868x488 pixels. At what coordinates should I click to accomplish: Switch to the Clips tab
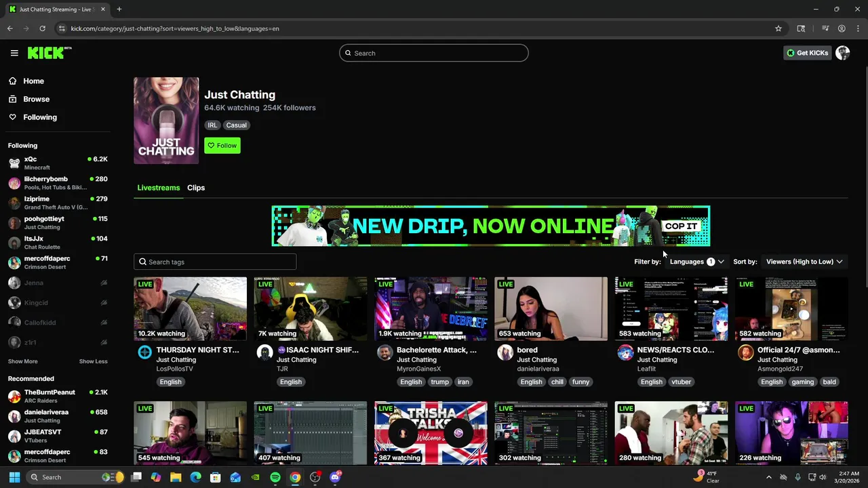pos(196,188)
